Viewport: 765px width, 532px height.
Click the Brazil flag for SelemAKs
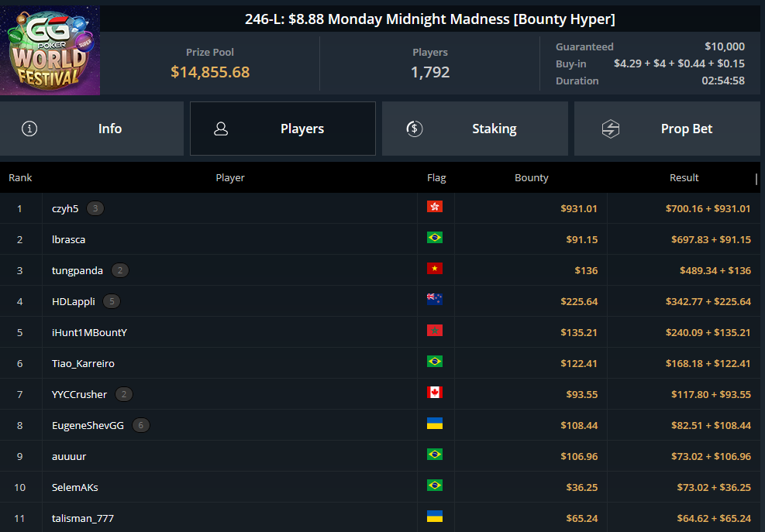click(435, 486)
